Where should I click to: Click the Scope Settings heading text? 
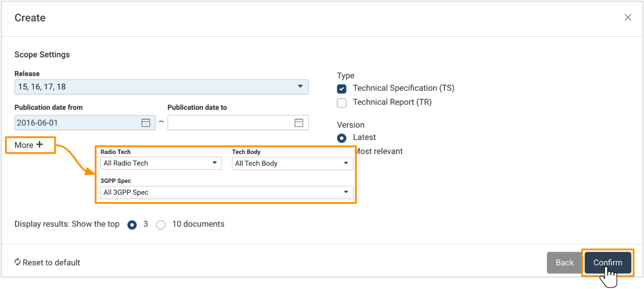click(x=42, y=55)
